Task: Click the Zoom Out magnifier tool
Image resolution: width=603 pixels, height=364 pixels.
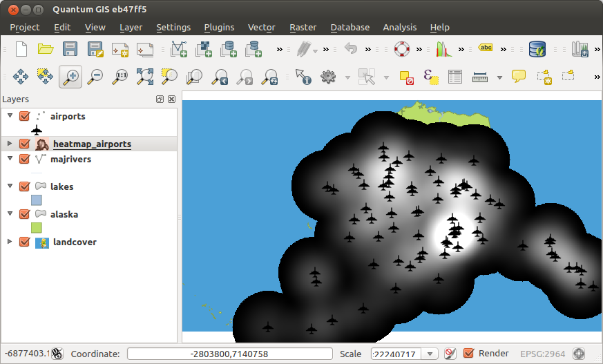Action: pos(95,77)
